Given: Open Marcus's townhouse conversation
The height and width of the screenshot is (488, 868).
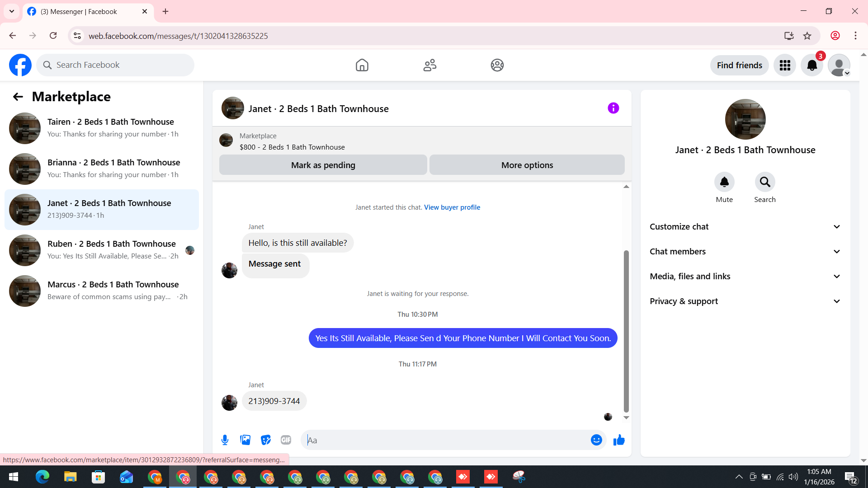Looking at the screenshot, I should [x=102, y=291].
